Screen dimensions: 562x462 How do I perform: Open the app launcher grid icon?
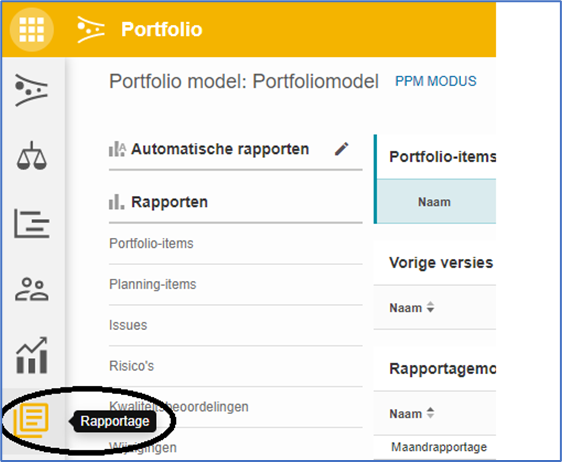32,29
